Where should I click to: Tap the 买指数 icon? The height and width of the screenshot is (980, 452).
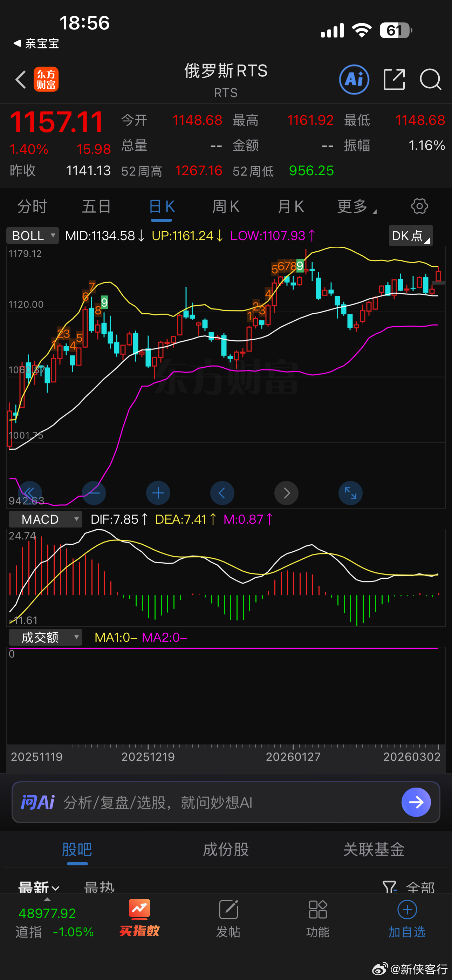pos(139,918)
